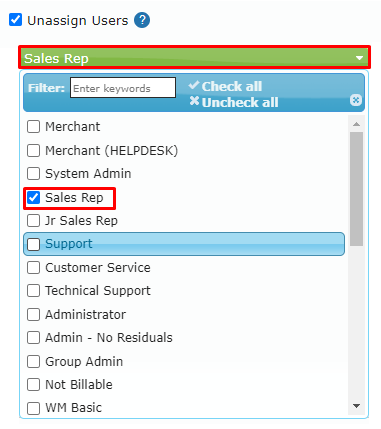This screenshot has width=381, height=429.
Task: Click the Uncheck all link
Action: [x=240, y=102]
